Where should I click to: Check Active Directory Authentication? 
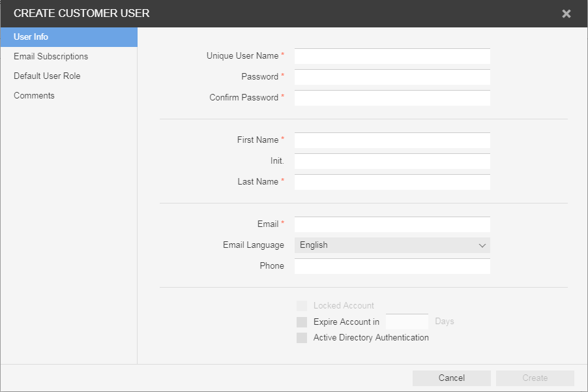(302, 338)
